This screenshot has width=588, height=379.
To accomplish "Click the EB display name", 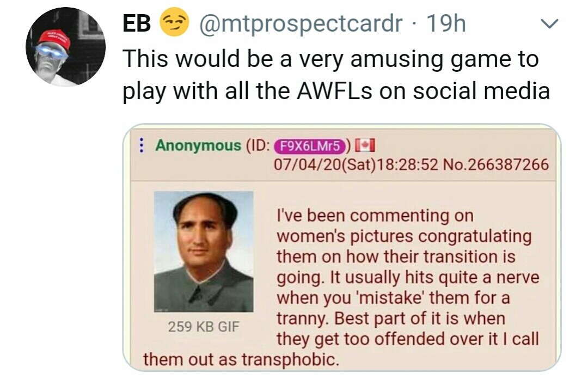I will click(x=137, y=23).
